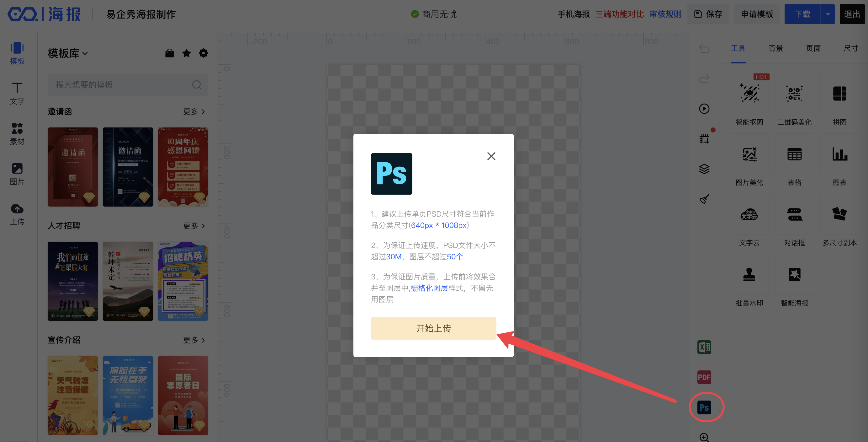Image resolution: width=868 pixels, height=442 pixels.
Task: Select the 乾坤未定 template thumbnail
Action: (128, 281)
